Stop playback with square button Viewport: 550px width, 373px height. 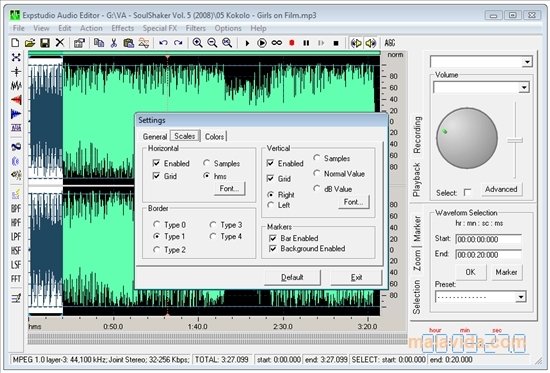click(336, 43)
